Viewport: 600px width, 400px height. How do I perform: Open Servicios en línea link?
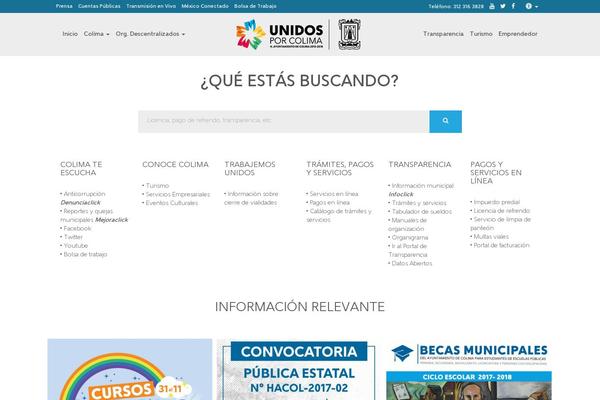click(x=334, y=194)
